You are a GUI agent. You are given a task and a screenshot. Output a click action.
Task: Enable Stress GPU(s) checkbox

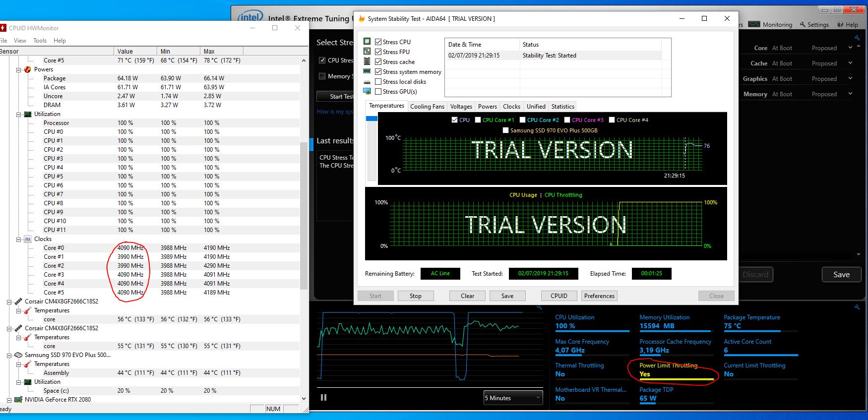pyautogui.click(x=378, y=92)
